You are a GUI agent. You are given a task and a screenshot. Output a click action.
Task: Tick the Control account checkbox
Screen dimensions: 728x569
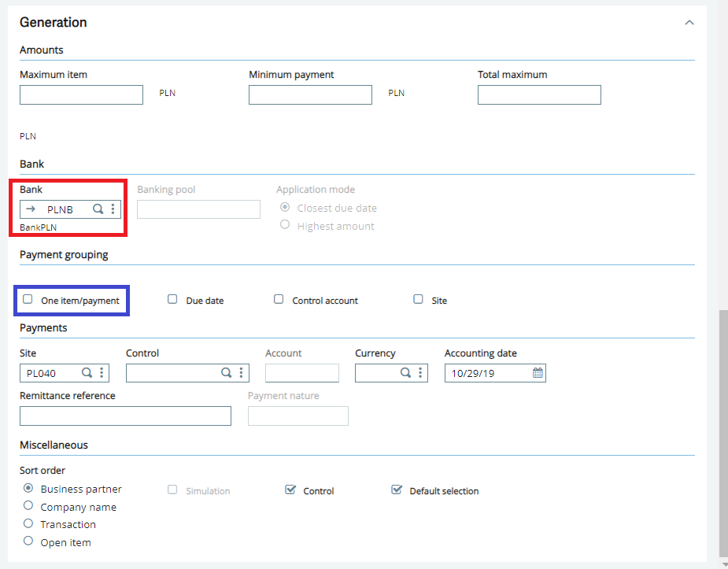tap(279, 299)
